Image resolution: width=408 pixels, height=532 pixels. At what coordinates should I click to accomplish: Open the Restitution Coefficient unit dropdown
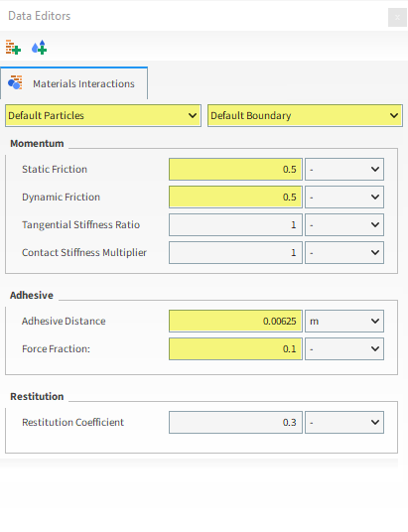tap(344, 423)
